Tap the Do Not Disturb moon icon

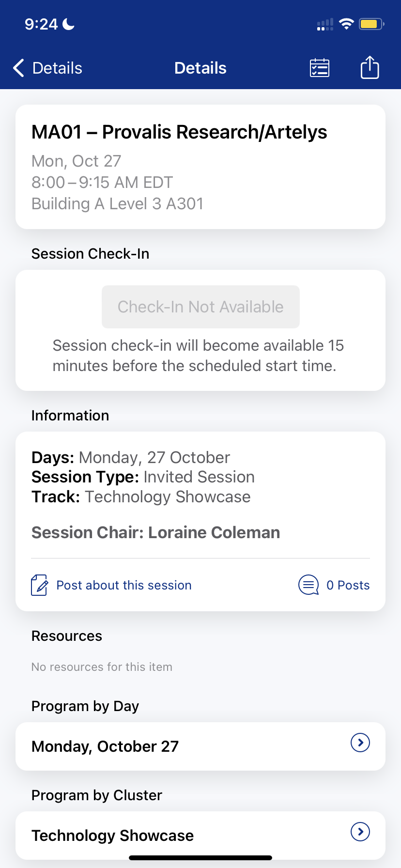69,24
